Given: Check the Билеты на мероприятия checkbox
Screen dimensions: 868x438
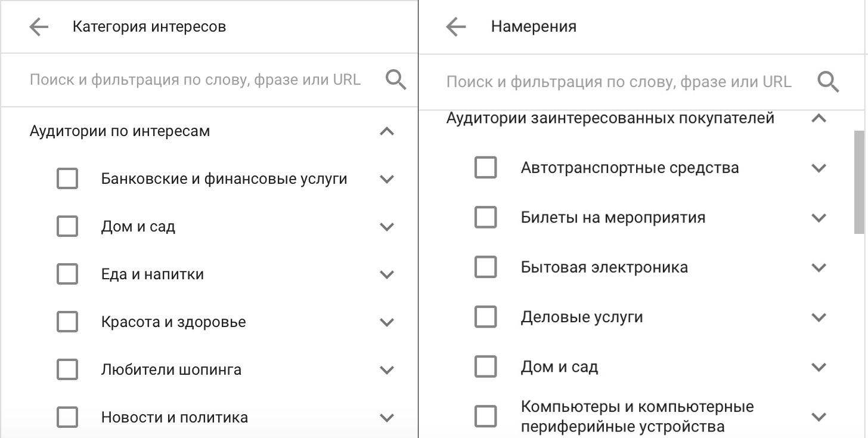Looking at the screenshot, I should coord(486,217).
